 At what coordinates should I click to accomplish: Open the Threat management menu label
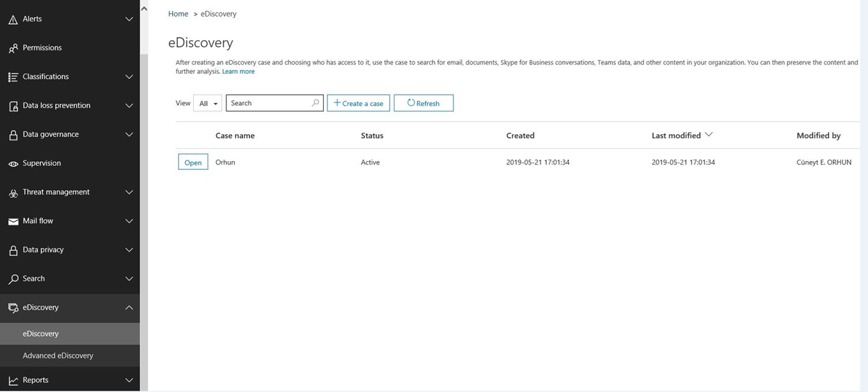(56, 192)
